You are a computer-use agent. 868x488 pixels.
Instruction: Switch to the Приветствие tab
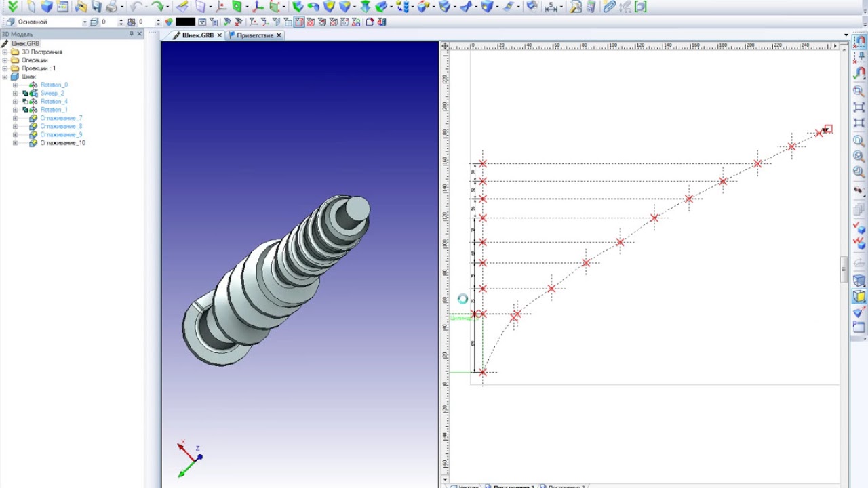tap(255, 35)
